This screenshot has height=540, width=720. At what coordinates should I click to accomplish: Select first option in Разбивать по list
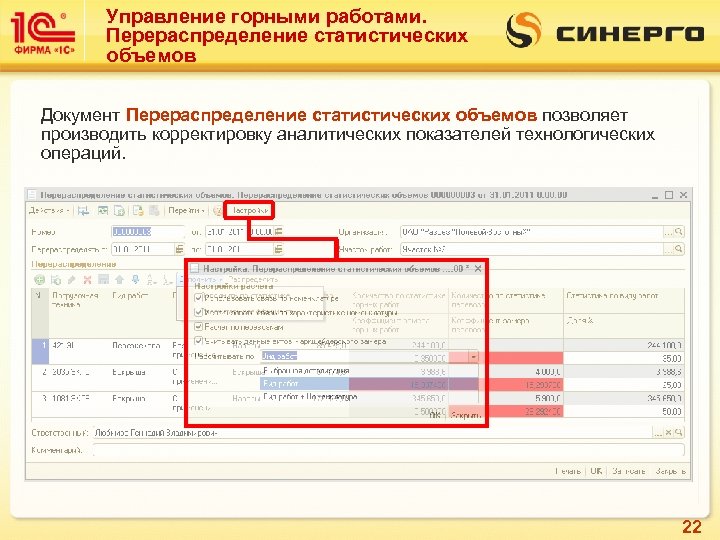pos(369,371)
